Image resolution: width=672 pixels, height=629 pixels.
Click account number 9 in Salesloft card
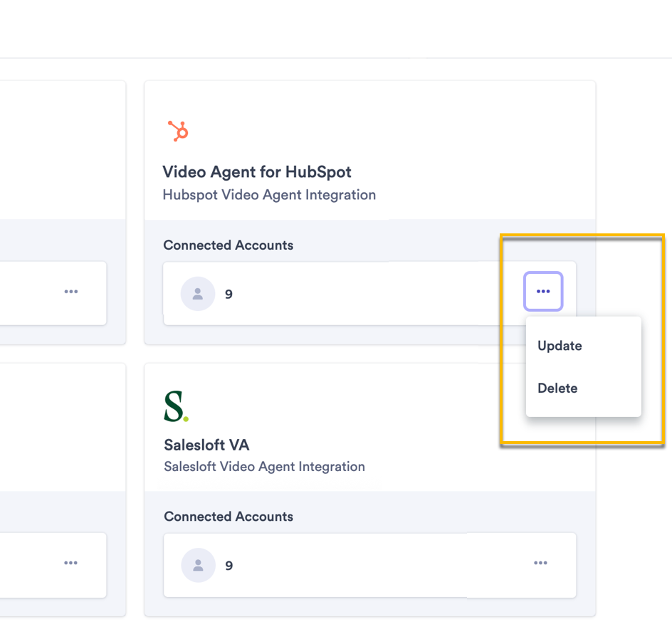(x=229, y=566)
